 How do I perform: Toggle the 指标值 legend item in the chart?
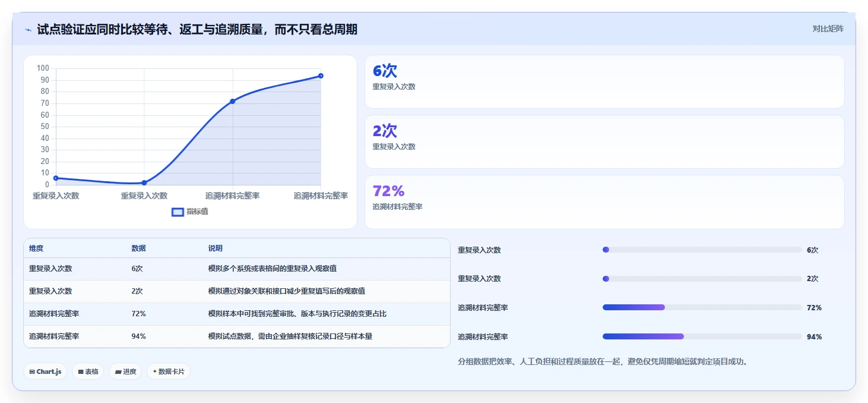coord(190,212)
